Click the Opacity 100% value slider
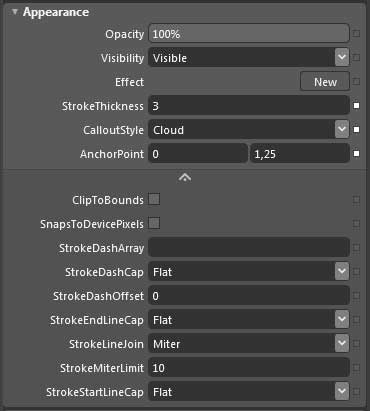Screen dimensions: 370x411 pyautogui.click(x=249, y=33)
